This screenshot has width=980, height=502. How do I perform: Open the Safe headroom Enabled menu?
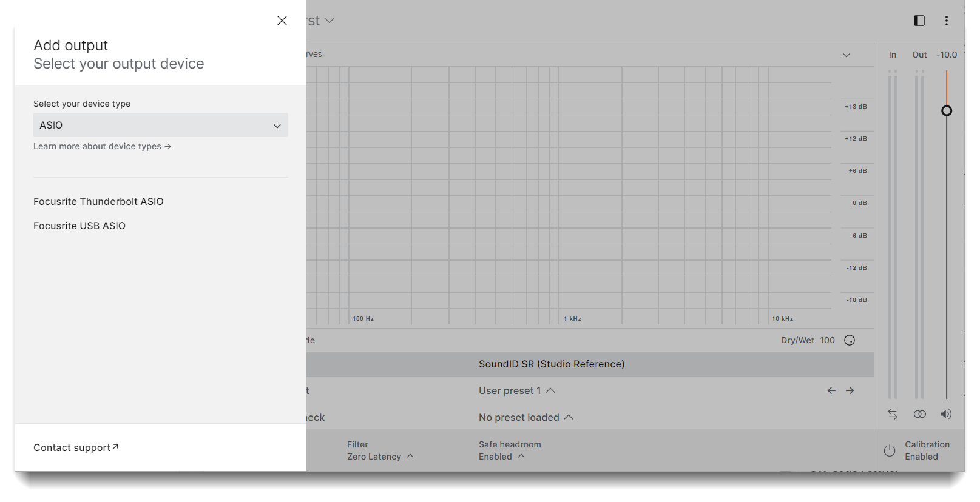pyautogui.click(x=510, y=450)
